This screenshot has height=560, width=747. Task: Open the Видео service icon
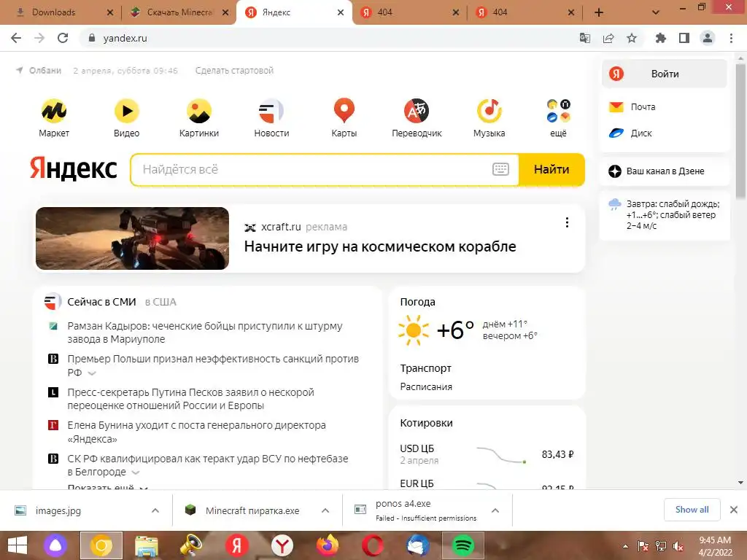[126, 111]
